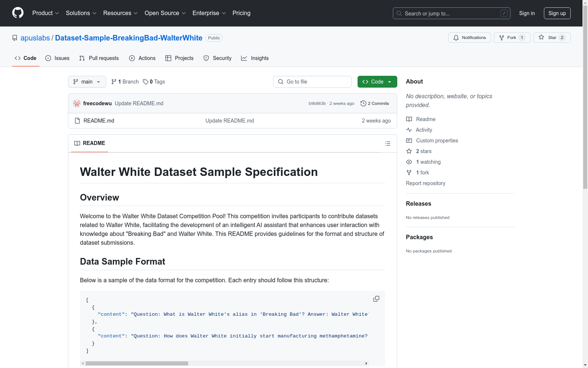Expand the Enterprise menu
The width and height of the screenshot is (588, 368).
pos(209,13)
